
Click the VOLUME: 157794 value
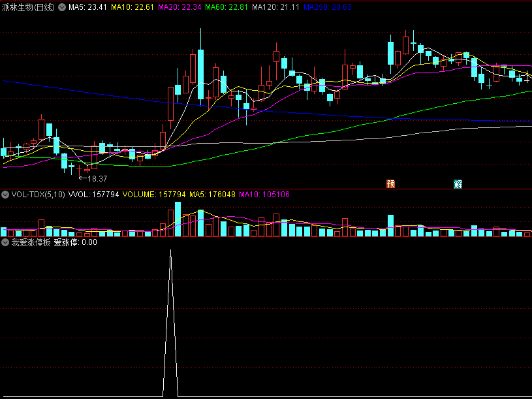click(154, 195)
